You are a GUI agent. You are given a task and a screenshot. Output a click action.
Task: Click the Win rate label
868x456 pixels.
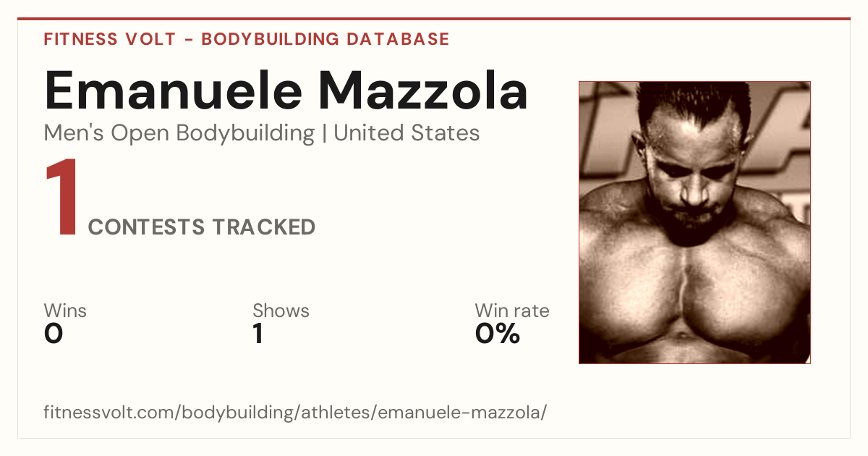coord(512,311)
